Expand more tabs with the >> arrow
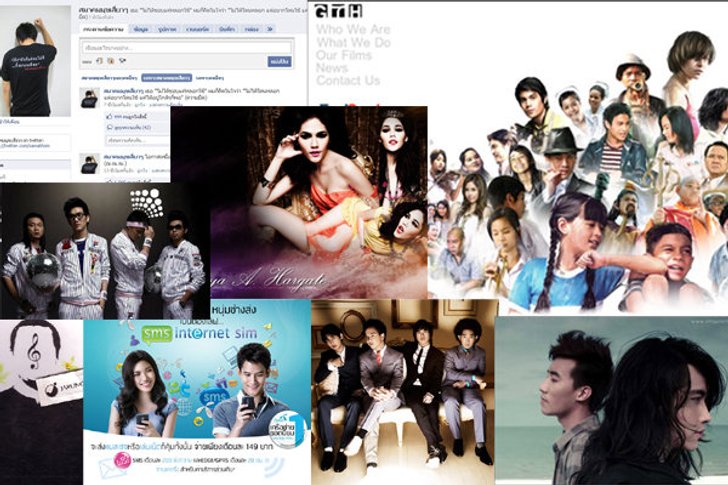728x485 pixels. [270, 29]
